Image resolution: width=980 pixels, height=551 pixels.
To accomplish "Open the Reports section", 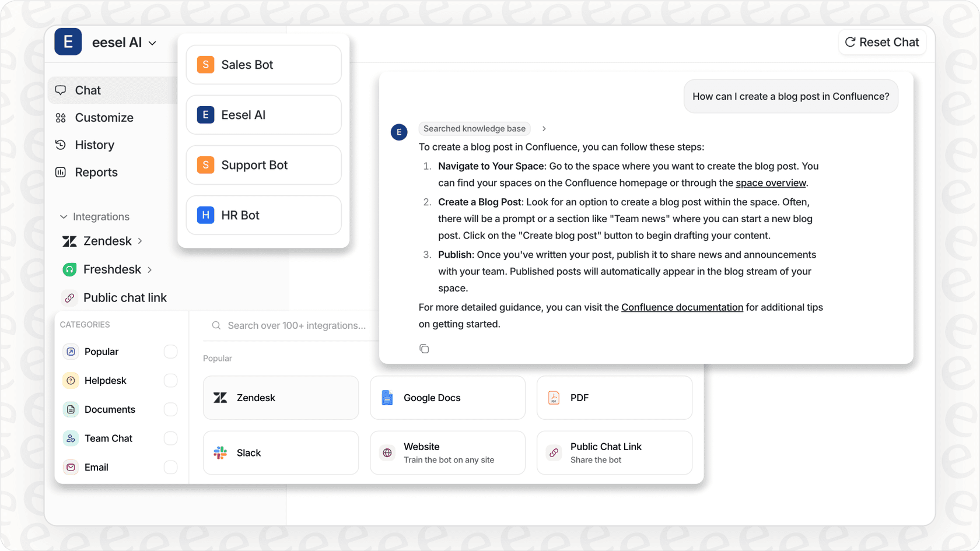I will point(96,172).
